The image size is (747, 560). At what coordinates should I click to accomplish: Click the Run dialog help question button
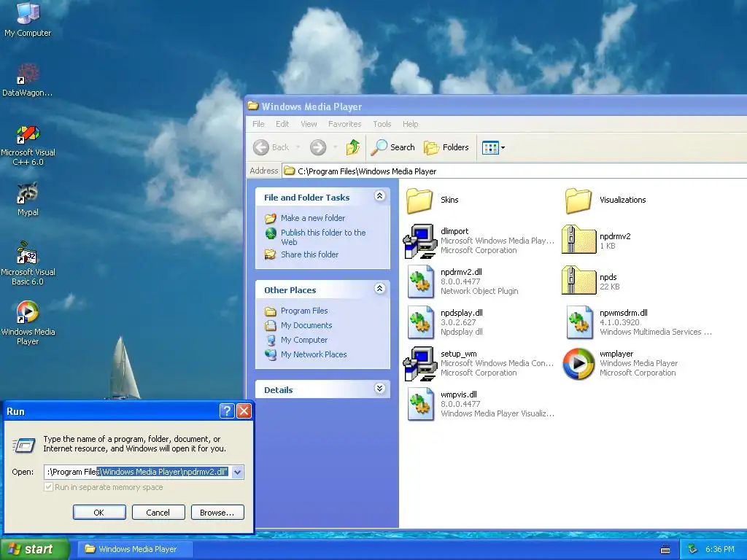227,411
